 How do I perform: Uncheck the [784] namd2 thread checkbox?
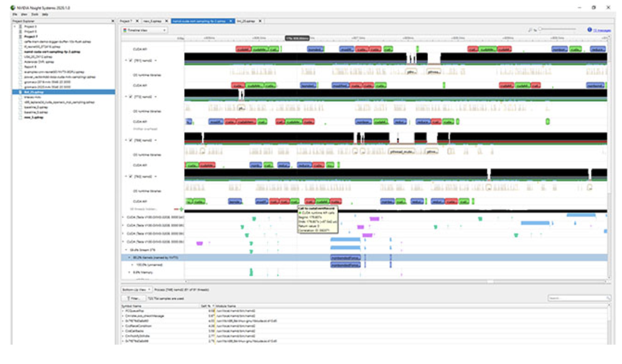coord(131,140)
